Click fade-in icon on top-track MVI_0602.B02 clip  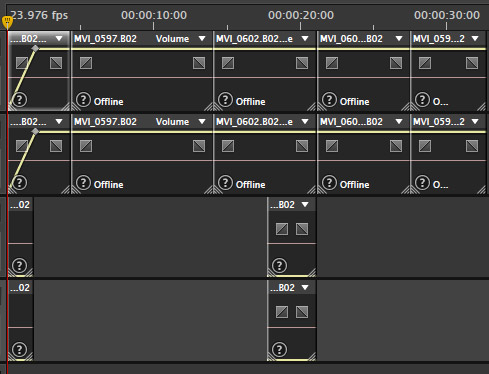pos(228,63)
